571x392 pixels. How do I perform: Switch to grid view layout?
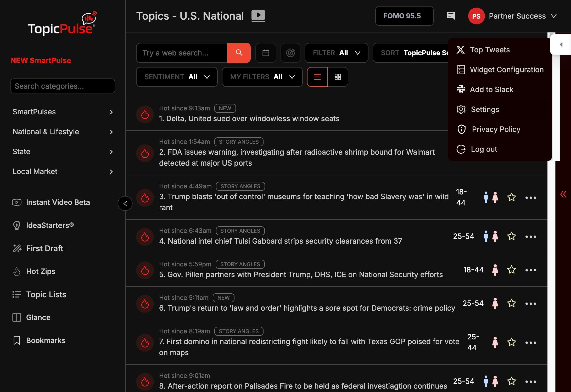pos(338,77)
